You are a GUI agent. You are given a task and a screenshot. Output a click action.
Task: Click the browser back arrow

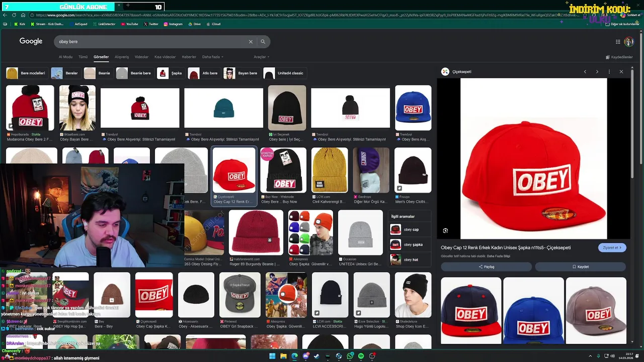5,15
